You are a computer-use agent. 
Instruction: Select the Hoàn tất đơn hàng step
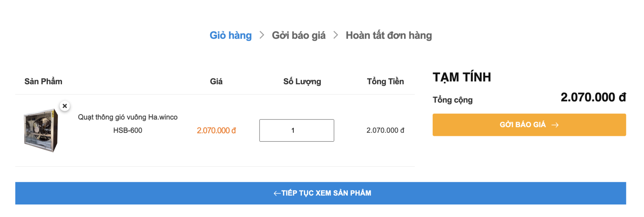[x=388, y=35]
